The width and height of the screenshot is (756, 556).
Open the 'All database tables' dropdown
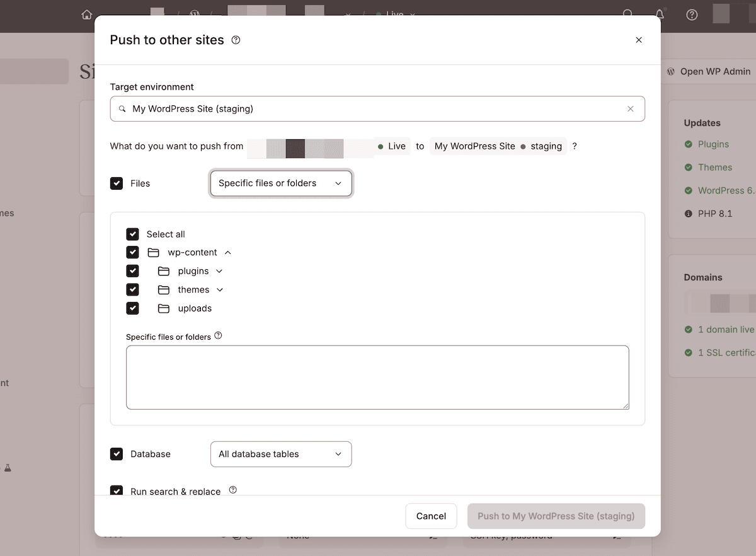point(280,454)
